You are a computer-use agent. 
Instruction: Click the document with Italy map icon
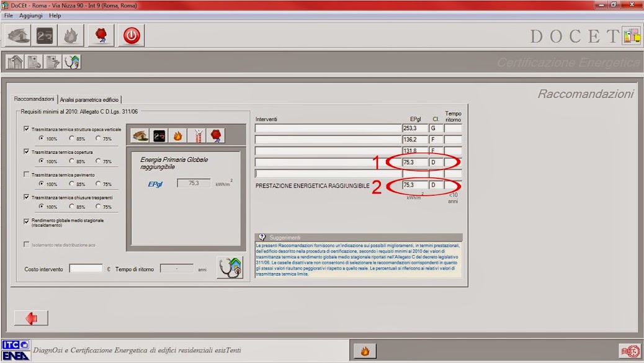(53, 62)
